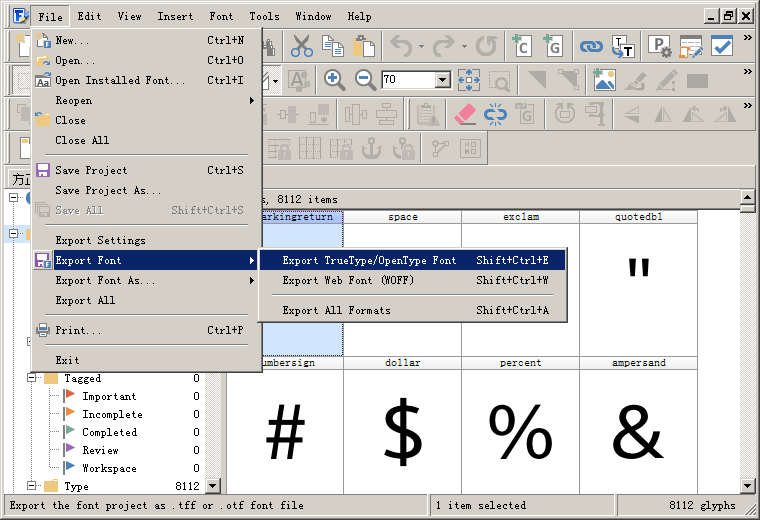The width and height of the screenshot is (760, 520).
Task: Click New... in File menu
Action: (146, 40)
